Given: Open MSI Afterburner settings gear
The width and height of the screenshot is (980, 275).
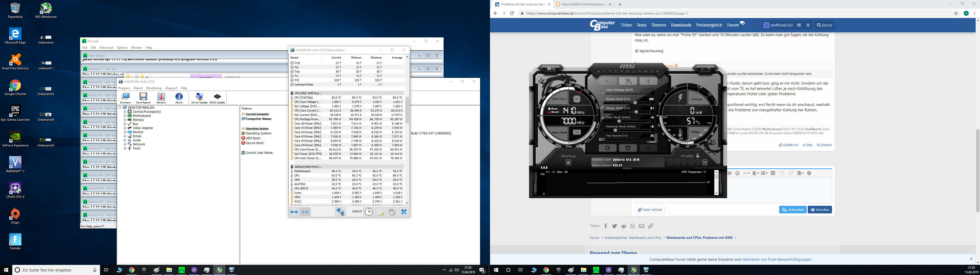Looking at the screenshot, I should coord(608,148).
